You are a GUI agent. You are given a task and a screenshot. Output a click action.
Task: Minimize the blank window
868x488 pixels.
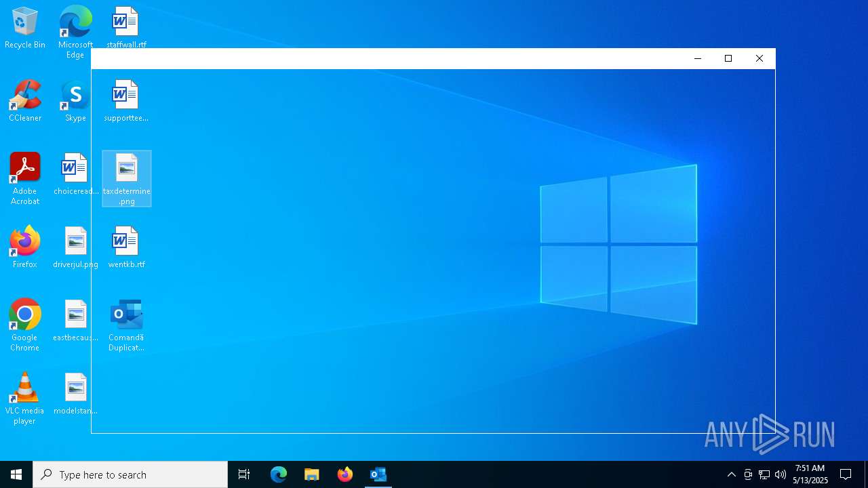698,58
